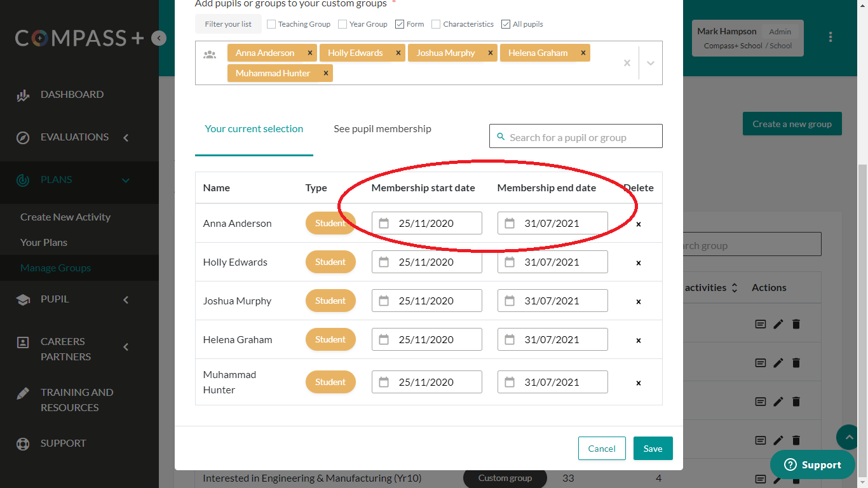Open the three-dot options menu

(830, 37)
